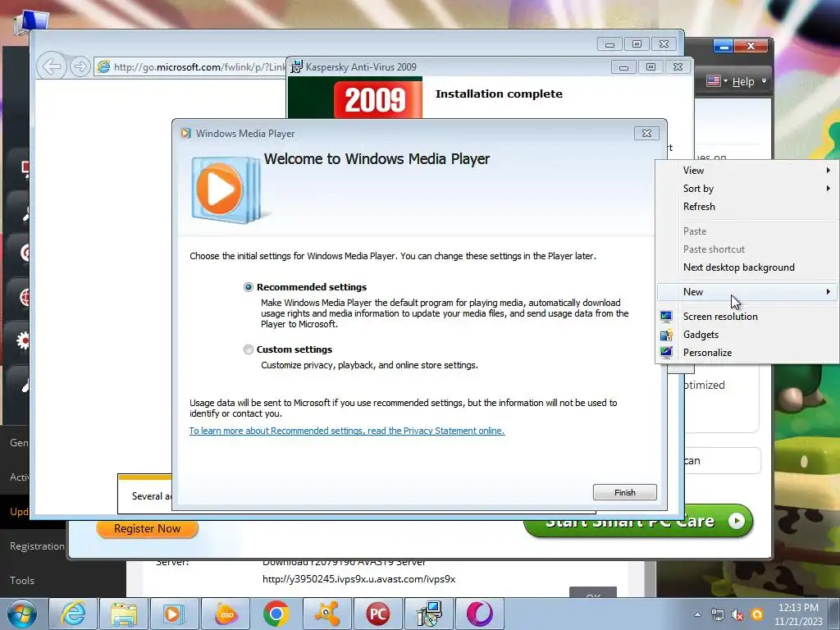Go back in the Internet Explorer window
840x630 pixels.
tap(52, 66)
